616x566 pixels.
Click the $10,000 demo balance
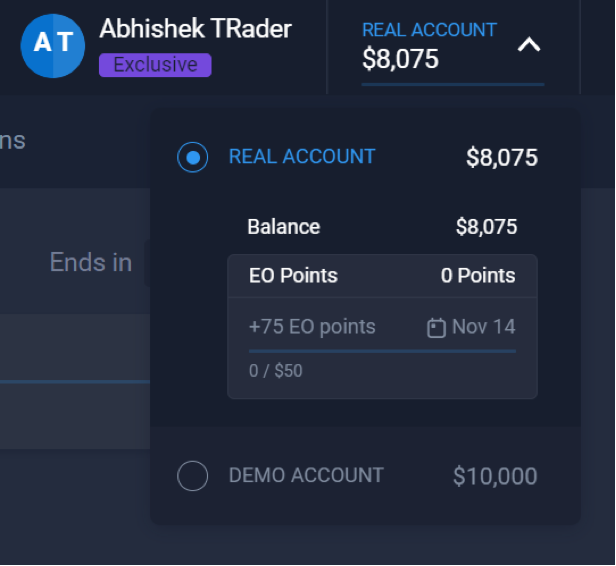click(495, 476)
